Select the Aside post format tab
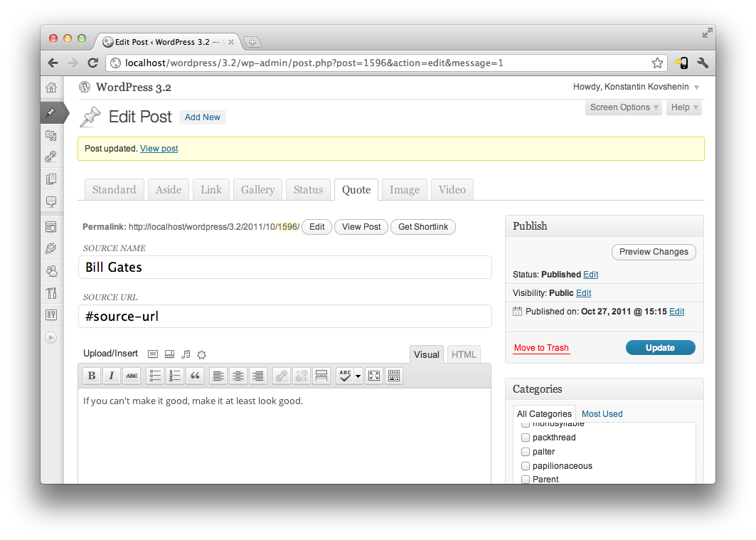This screenshot has width=756, height=540. [x=169, y=189]
